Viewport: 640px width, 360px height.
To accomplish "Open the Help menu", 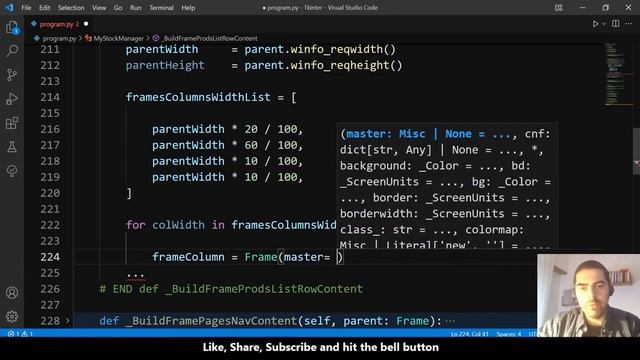I will 188,8.
